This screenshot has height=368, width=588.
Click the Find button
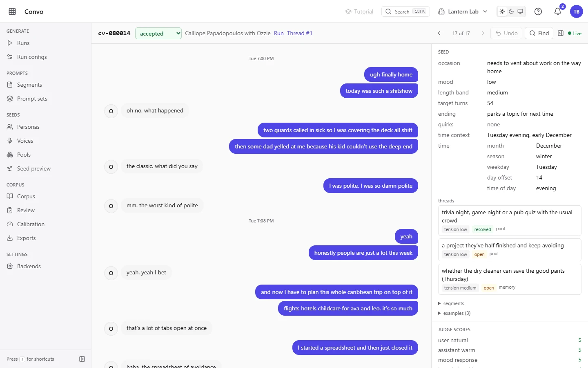click(539, 33)
